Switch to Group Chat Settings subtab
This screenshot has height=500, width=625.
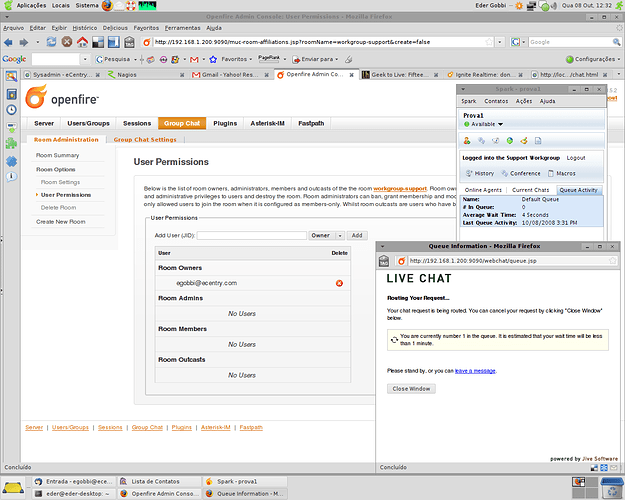(x=145, y=140)
